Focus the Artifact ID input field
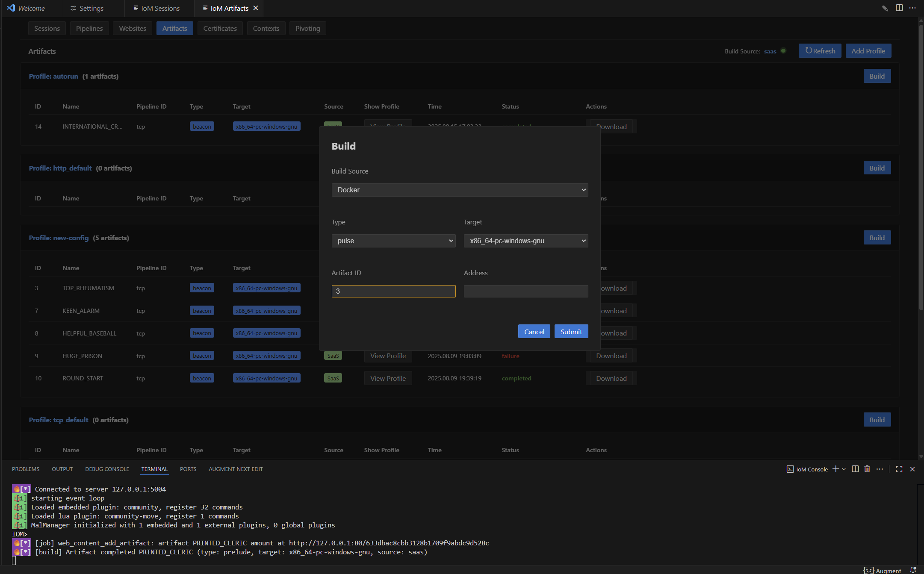Screen dimensions: 924x574 tap(393, 291)
